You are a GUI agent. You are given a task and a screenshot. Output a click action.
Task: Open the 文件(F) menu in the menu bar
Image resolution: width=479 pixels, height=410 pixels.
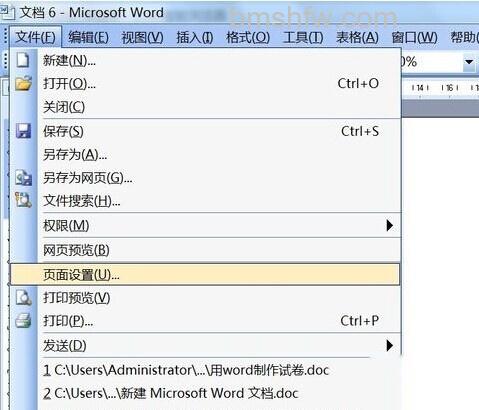(x=35, y=37)
